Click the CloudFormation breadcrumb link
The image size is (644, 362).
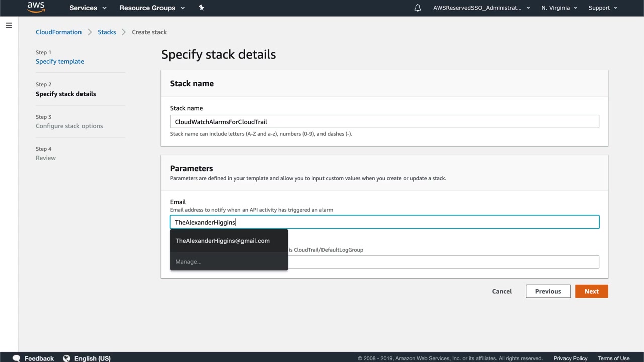click(58, 32)
